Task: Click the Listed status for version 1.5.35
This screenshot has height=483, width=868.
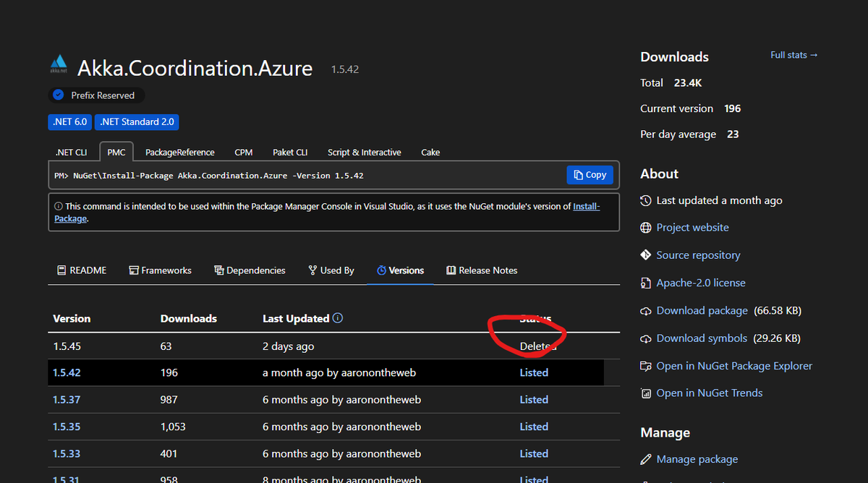Action: point(534,427)
